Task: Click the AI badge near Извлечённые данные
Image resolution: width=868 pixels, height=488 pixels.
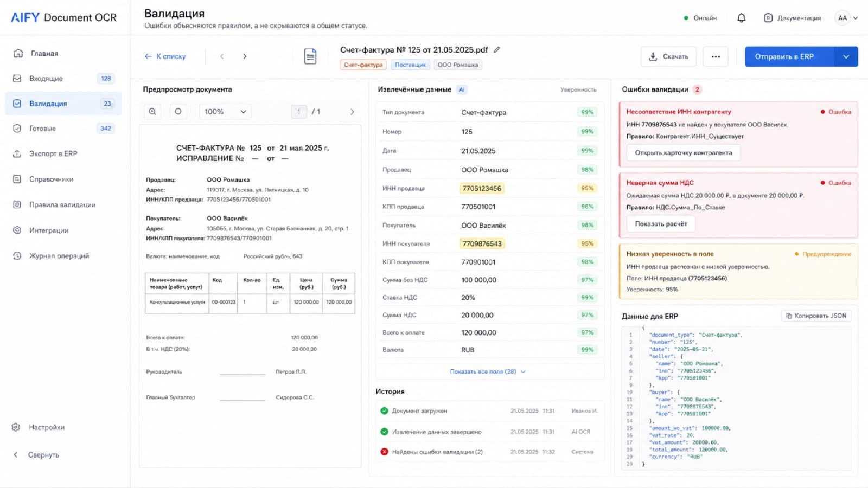Action: pos(462,89)
